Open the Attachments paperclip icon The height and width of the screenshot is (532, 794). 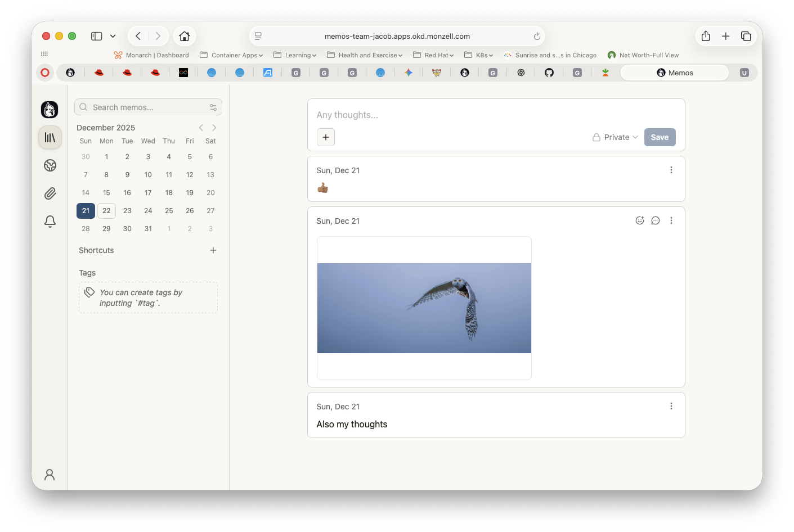click(50, 193)
